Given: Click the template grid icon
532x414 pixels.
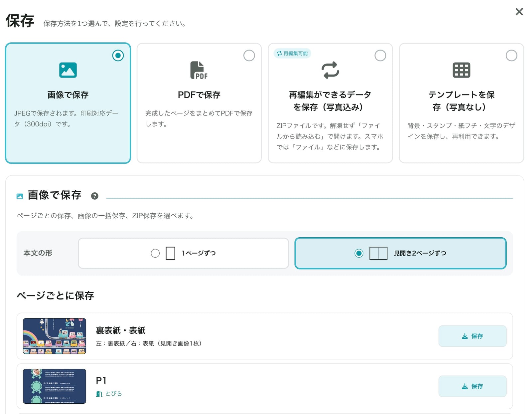Looking at the screenshot, I should 462,70.
